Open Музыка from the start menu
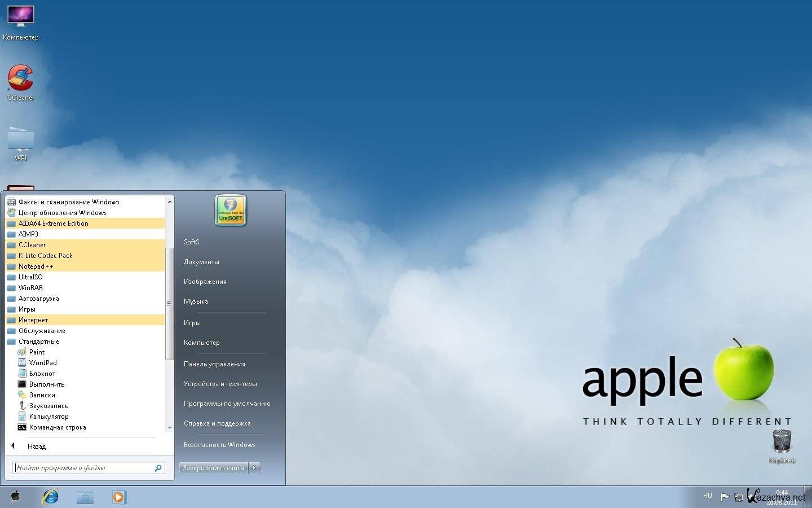 [196, 301]
